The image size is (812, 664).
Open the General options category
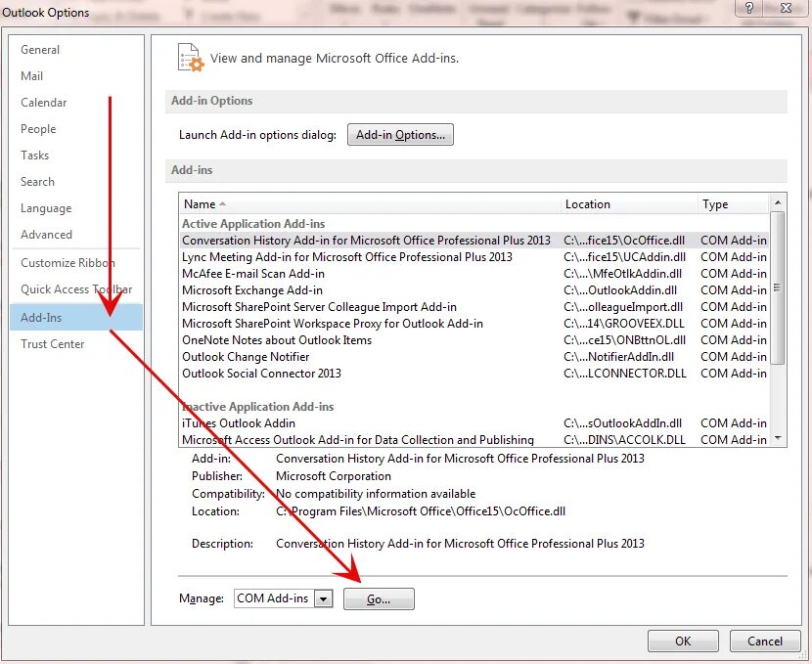40,50
